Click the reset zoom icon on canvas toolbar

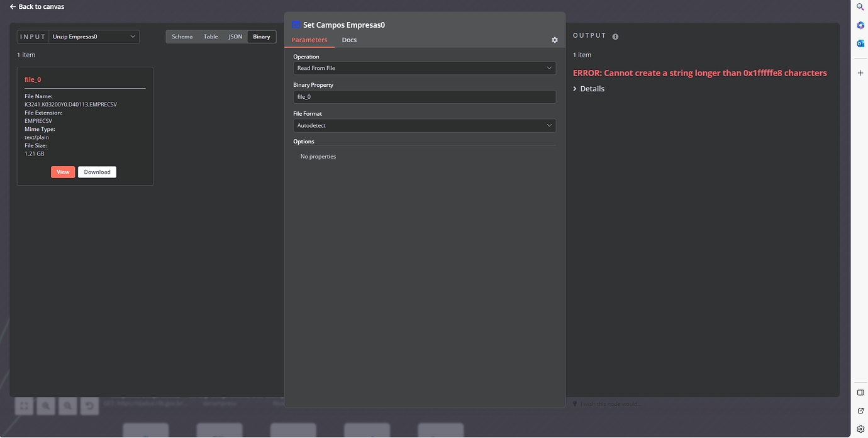pos(89,406)
